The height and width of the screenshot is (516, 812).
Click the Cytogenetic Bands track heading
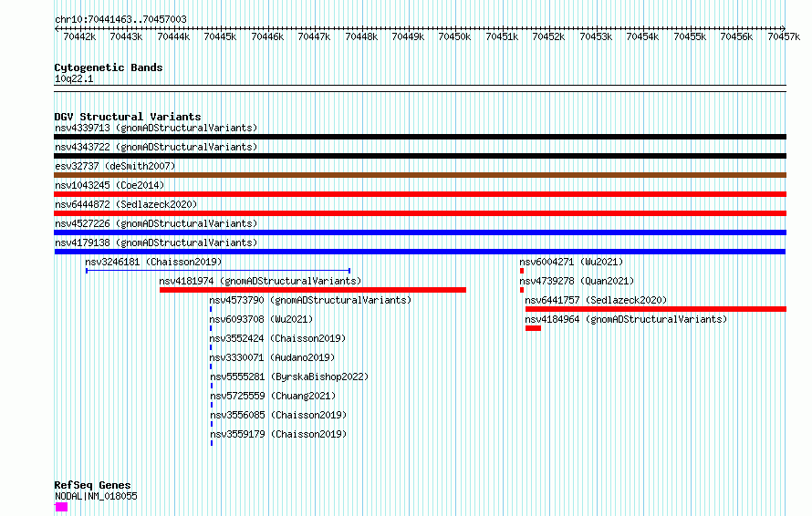tap(109, 67)
